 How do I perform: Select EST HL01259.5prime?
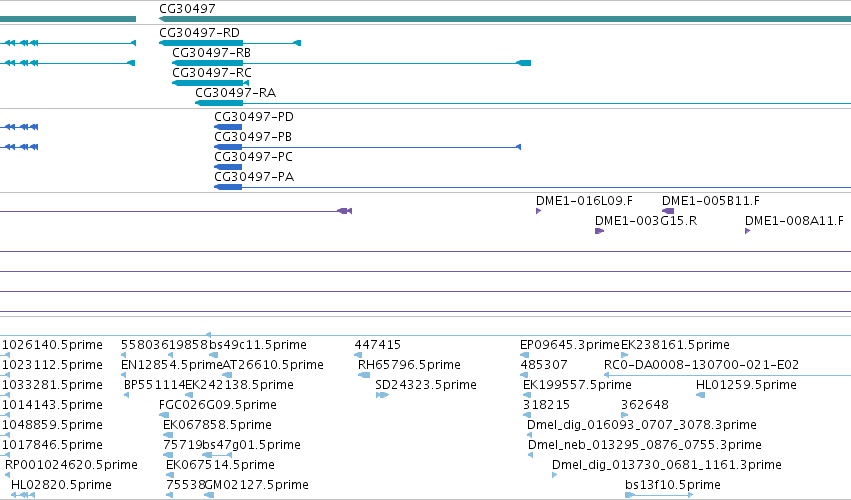(x=746, y=385)
